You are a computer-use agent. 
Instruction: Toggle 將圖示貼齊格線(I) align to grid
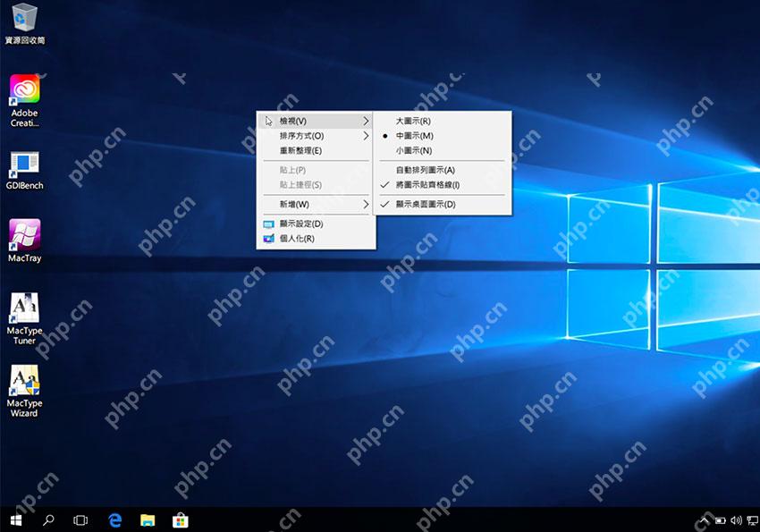click(x=442, y=184)
